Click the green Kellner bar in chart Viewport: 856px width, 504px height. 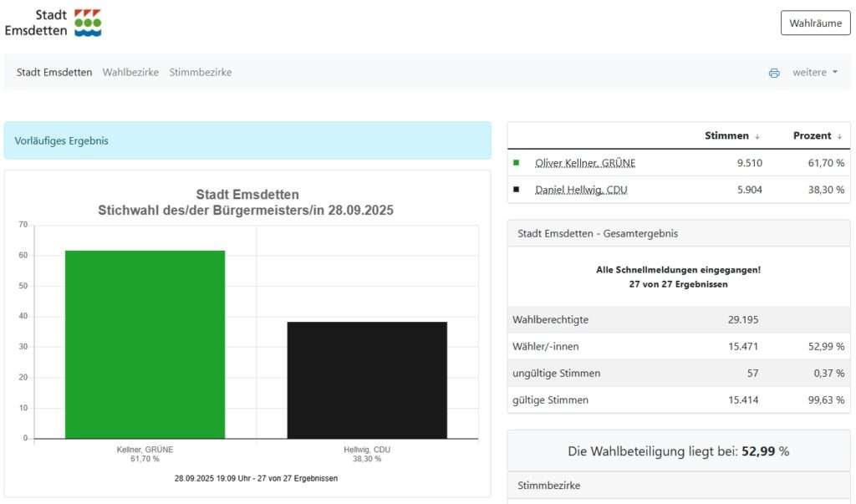click(x=145, y=344)
